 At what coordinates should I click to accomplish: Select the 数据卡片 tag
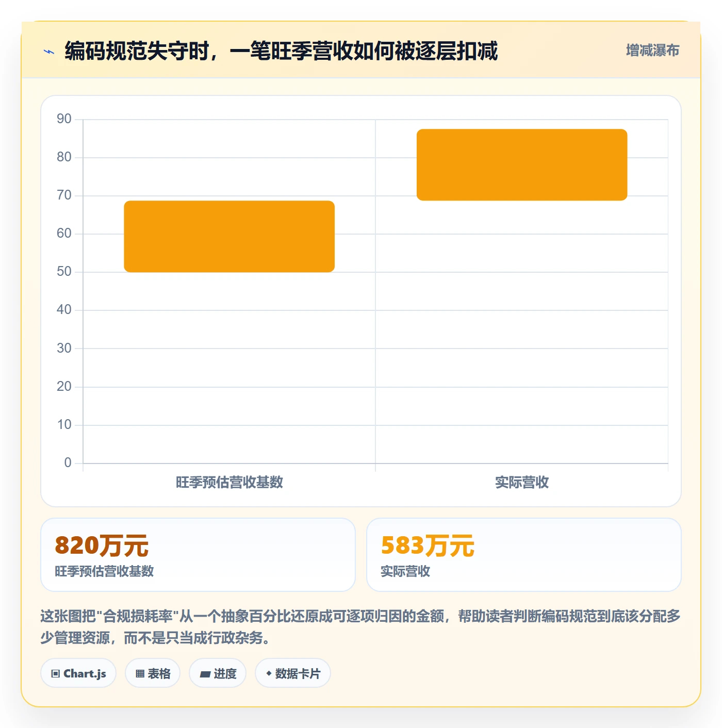pos(293,673)
